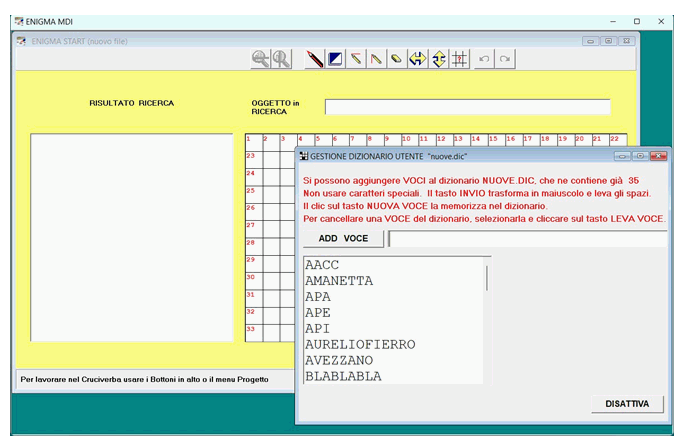Select the black and white square tool

tap(336, 60)
